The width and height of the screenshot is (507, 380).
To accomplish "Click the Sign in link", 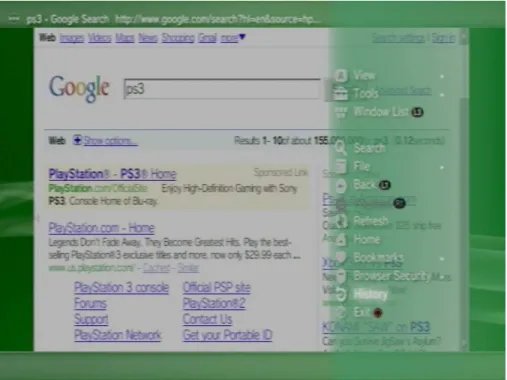I will tap(443, 38).
